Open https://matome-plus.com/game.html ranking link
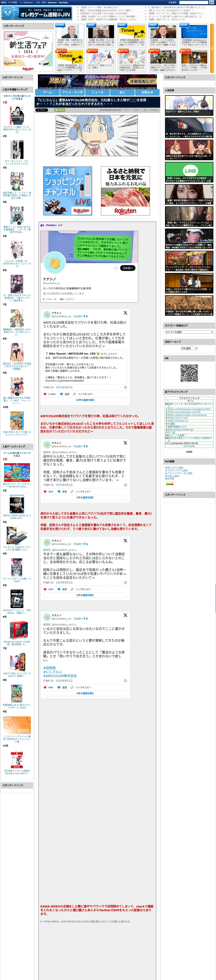216x980 pixels. [x=189, y=409]
